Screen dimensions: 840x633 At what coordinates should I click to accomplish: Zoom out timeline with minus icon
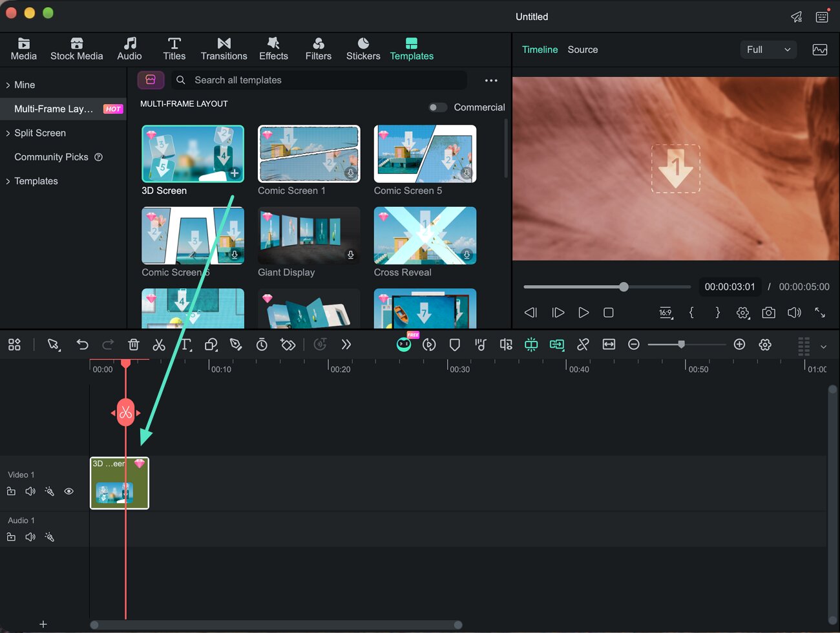click(634, 345)
